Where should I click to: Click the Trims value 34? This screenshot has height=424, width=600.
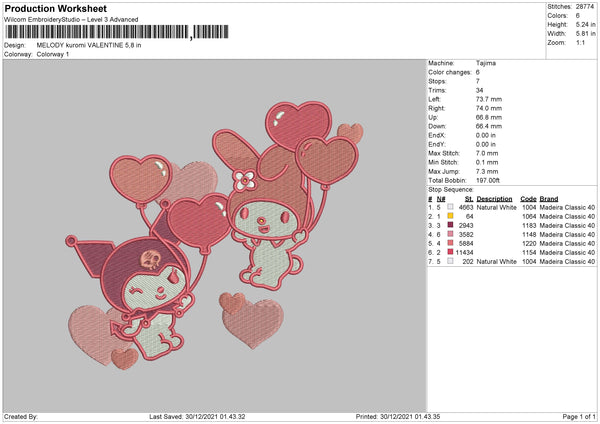[x=479, y=90]
